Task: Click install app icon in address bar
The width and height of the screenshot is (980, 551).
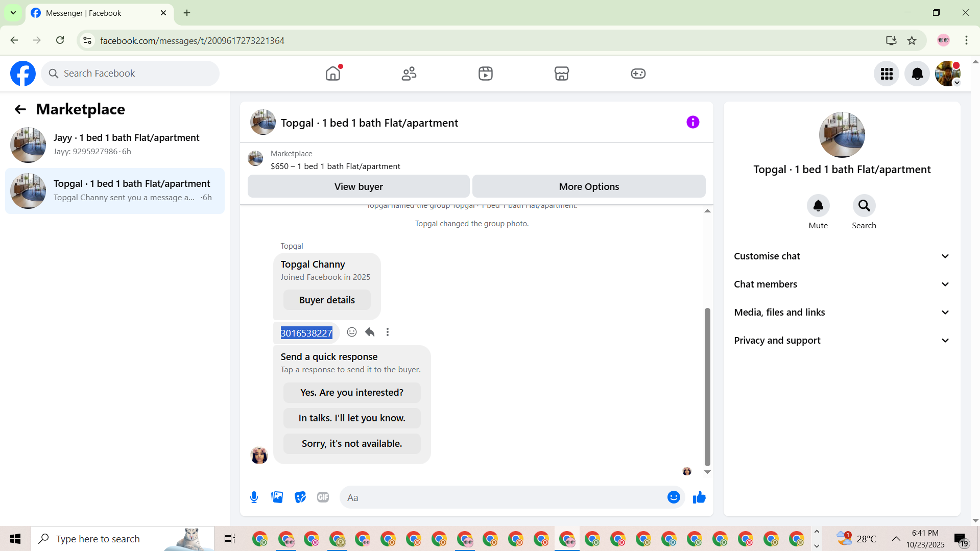Action: (891, 40)
